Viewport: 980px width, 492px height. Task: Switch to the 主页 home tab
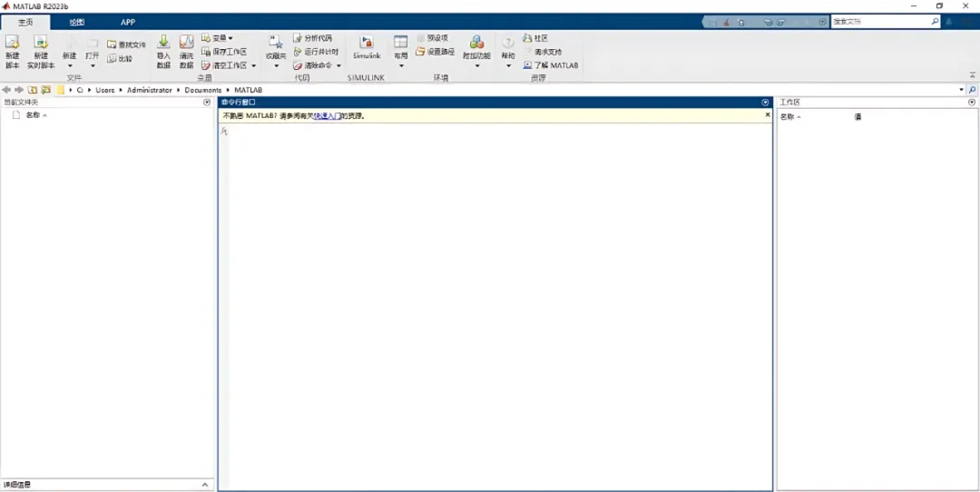(x=25, y=22)
